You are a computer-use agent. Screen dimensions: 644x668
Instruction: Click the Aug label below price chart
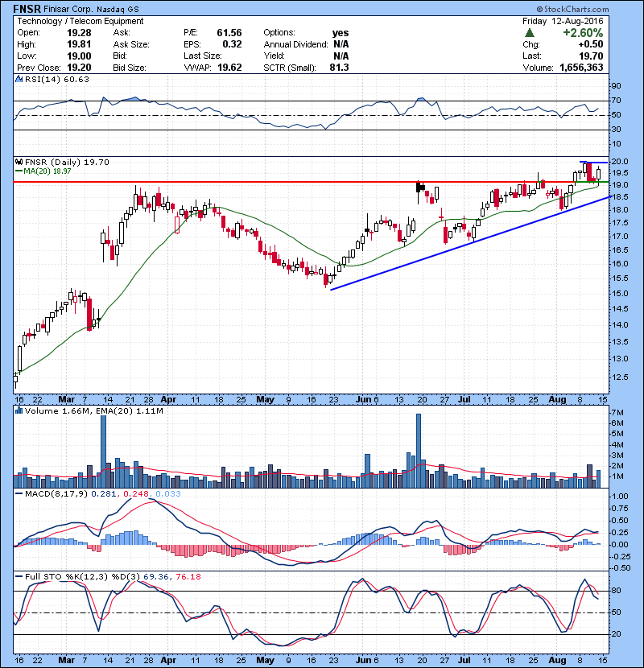click(557, 400)
